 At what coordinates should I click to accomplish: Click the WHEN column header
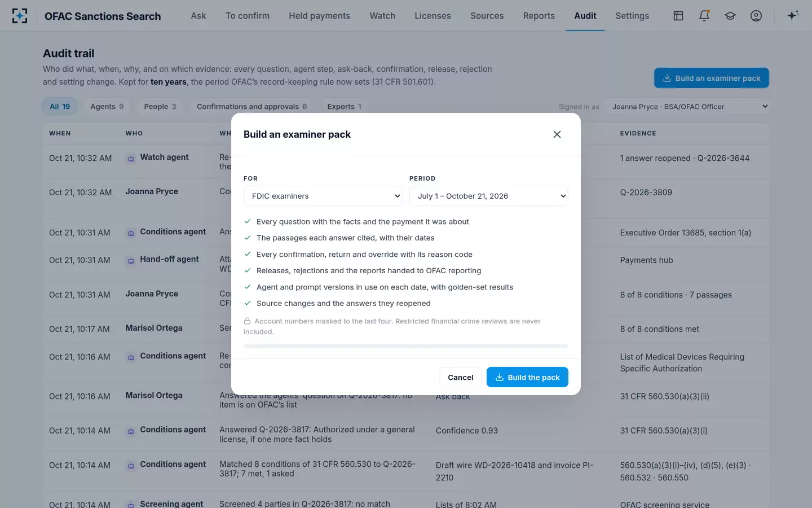[60, 133]
